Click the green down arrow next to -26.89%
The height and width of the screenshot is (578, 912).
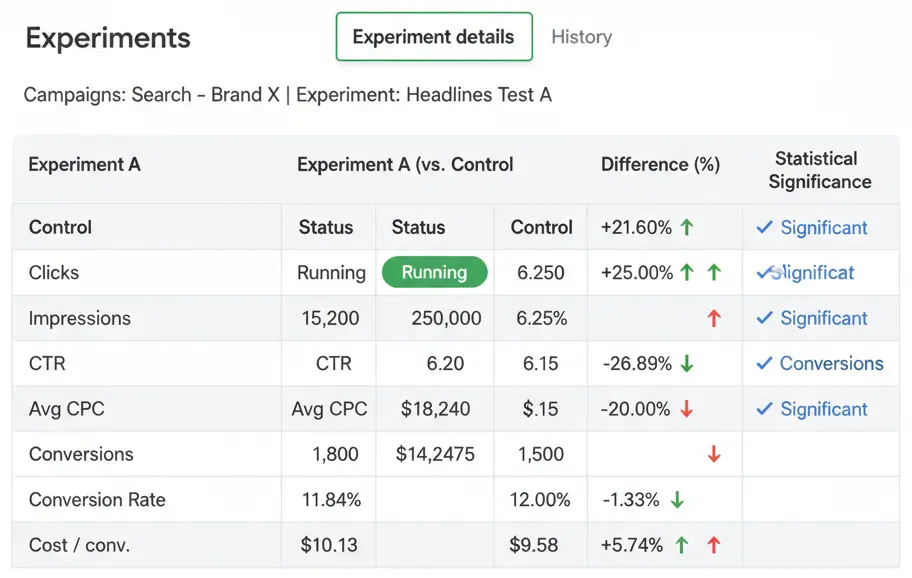coord(685,363)
